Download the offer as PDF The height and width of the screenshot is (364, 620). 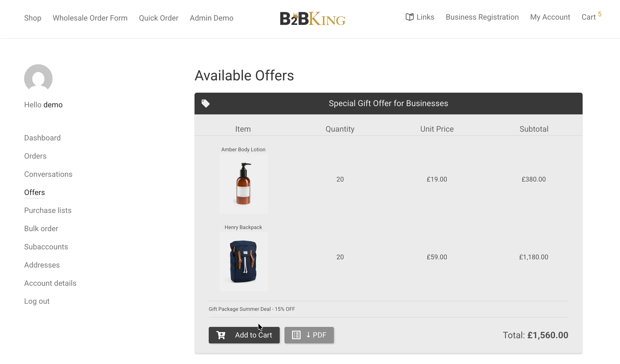coord(309,335)
